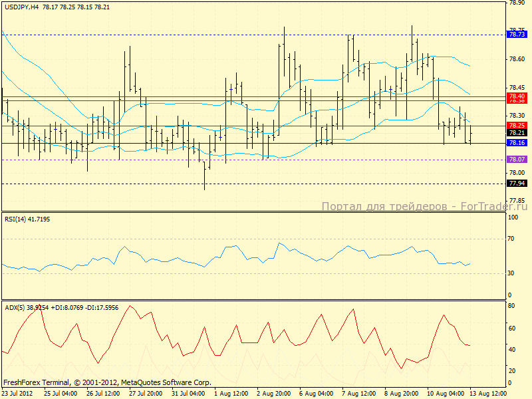Screen dimensions: 532x399
Task: Click the current price 78.21 black tag
Action: click(x=517, y=133)
